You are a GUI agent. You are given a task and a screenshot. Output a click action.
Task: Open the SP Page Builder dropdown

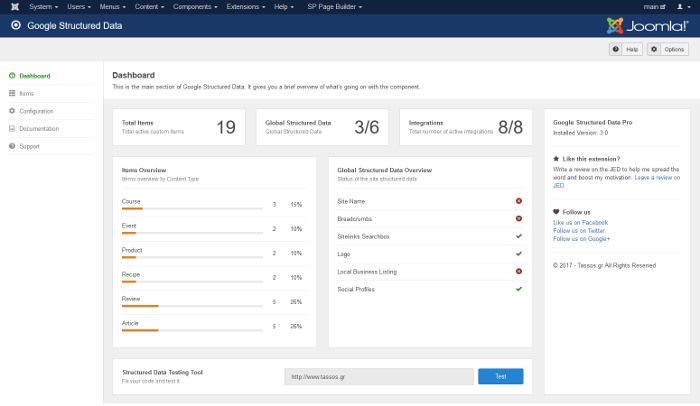pyautogui.click(x=335, y=7)
